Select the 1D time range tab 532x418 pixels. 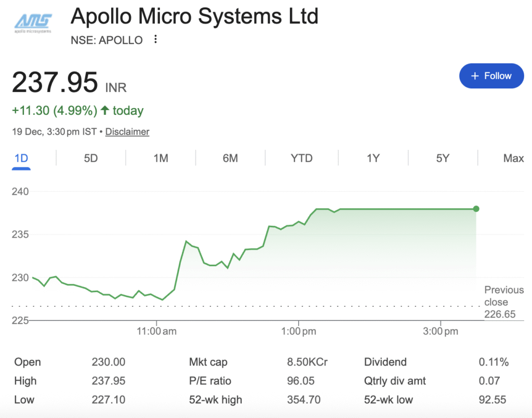21,158
